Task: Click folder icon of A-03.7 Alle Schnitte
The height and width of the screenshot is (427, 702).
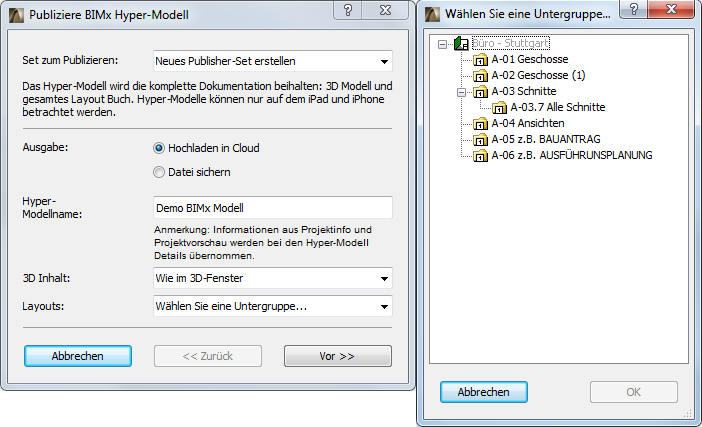Action: (x=499, y=108)
